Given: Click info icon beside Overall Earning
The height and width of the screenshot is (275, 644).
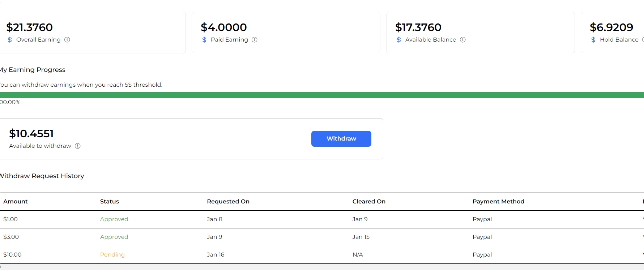Looking at the screenshot, I should [67, 40].
